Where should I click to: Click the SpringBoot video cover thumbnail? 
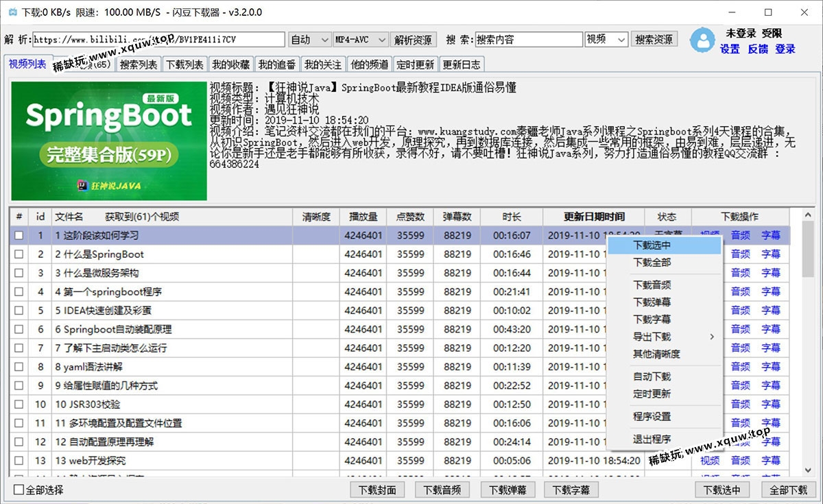tap(109, 141)
